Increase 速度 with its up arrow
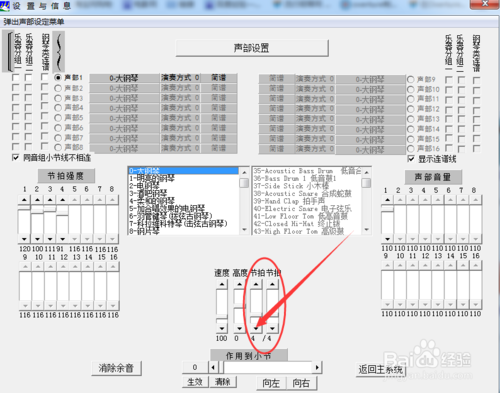The width and height of the screenshot is (500, 393). coord(222,284)
